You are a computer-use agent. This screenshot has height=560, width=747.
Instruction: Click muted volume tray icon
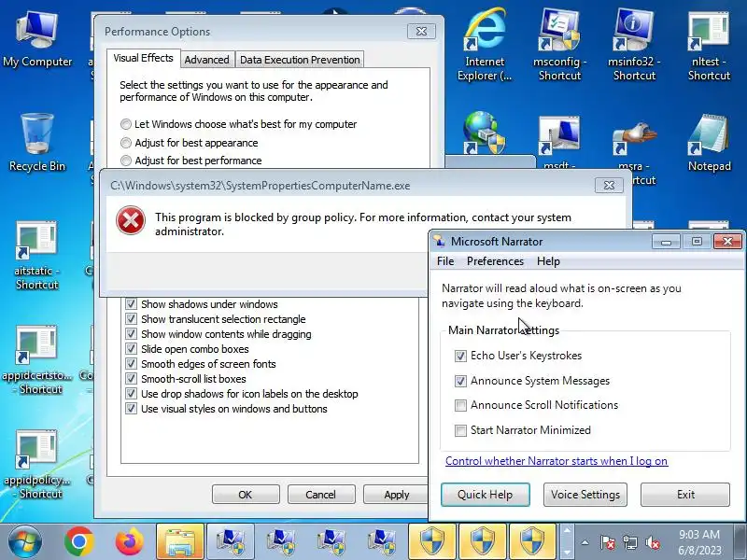click(653, 542)
